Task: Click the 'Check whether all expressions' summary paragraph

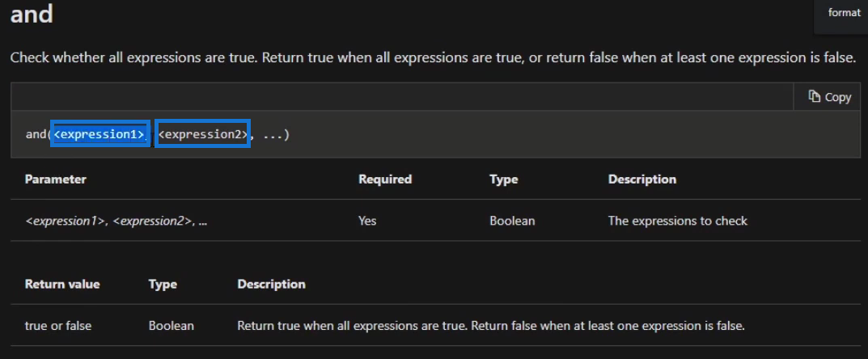Action: point(434,57)
